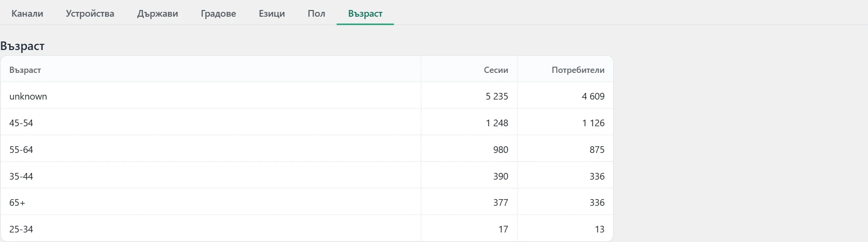Select the unknown age row label
Image resolution: width=868 pixels, height=242 pixels.
click(28, 96)
